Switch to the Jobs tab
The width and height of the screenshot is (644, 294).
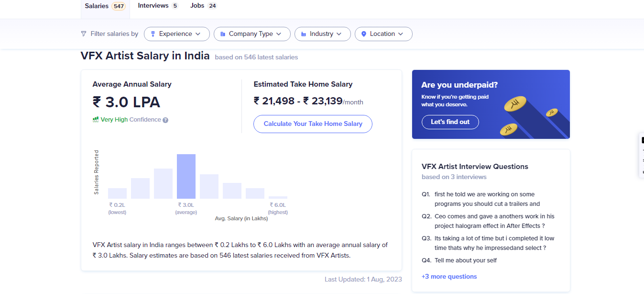[197, 5]
